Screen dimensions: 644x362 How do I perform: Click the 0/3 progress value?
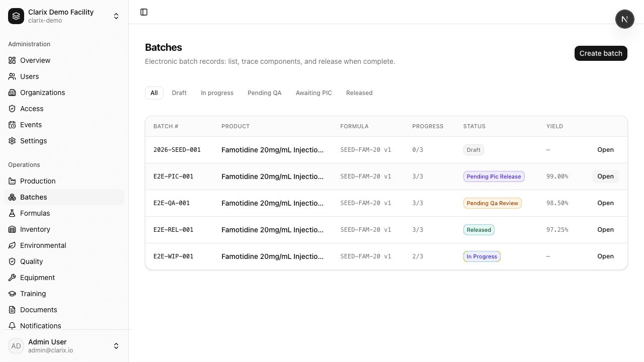tap(418, 150)
